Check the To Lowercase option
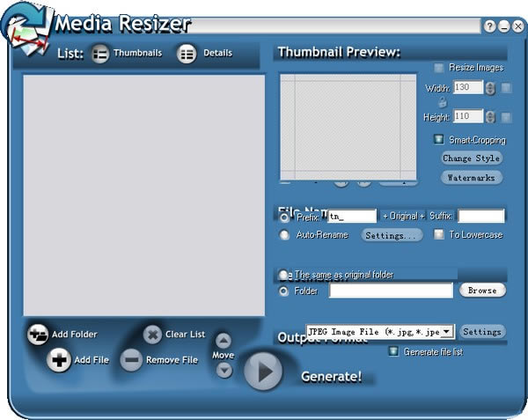This screenshot has width=528, height=420. point(439,235)
